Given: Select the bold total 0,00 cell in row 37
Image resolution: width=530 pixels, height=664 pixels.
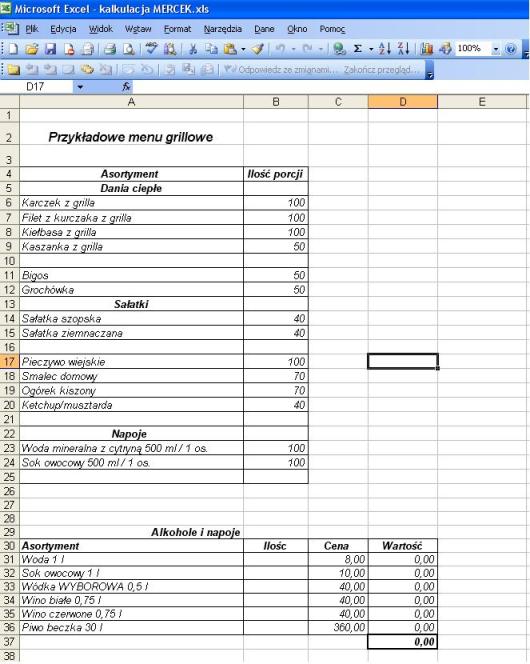Looking at the screenshot, I should tap(403, 642).
